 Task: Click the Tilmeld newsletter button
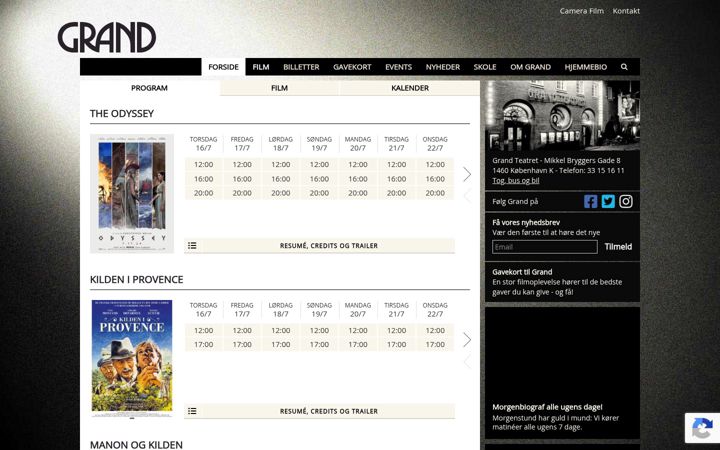click(x=618, y=247)
